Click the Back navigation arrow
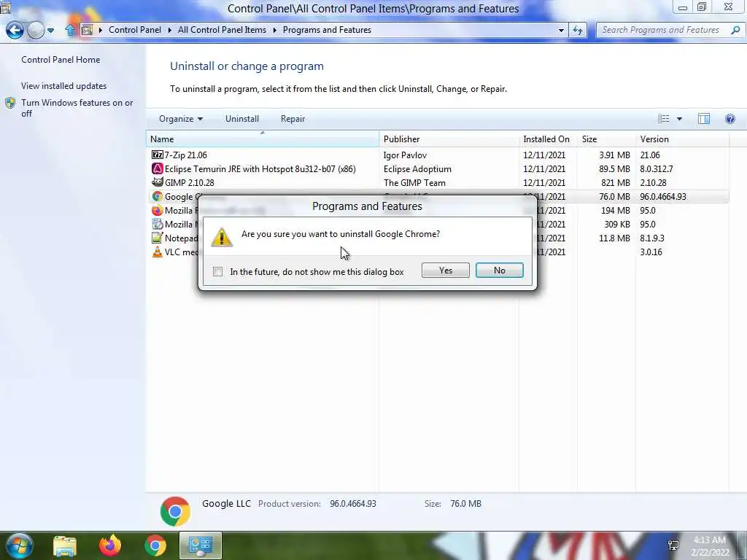Screen dimensions: 747x560 tap(15, 30)
